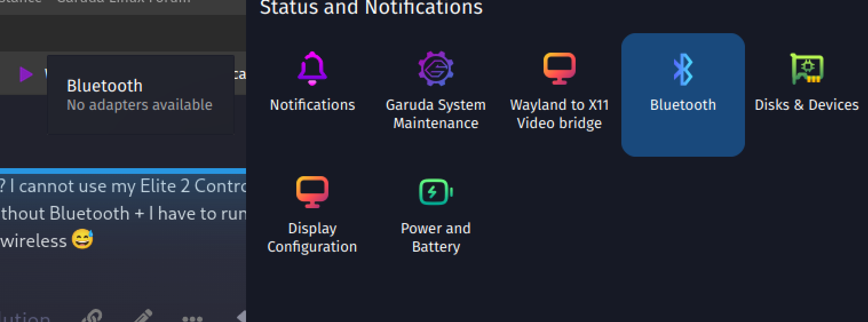Click the "Power and Battery" text label
The image size is (868, 322).
(435, 237)
